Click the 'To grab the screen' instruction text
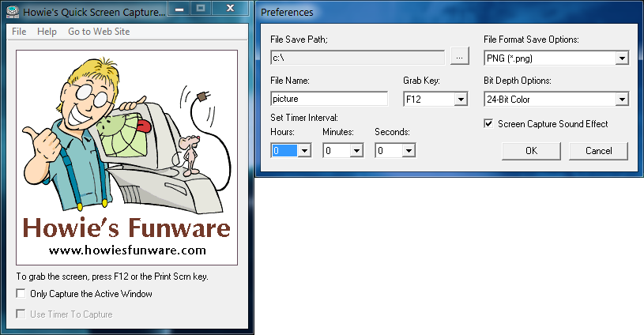The image size is (644, 335). (x=112, y=277)
